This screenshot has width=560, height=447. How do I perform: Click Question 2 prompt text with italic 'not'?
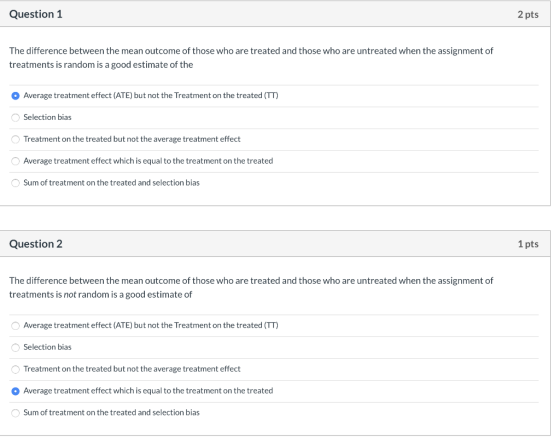251,287
